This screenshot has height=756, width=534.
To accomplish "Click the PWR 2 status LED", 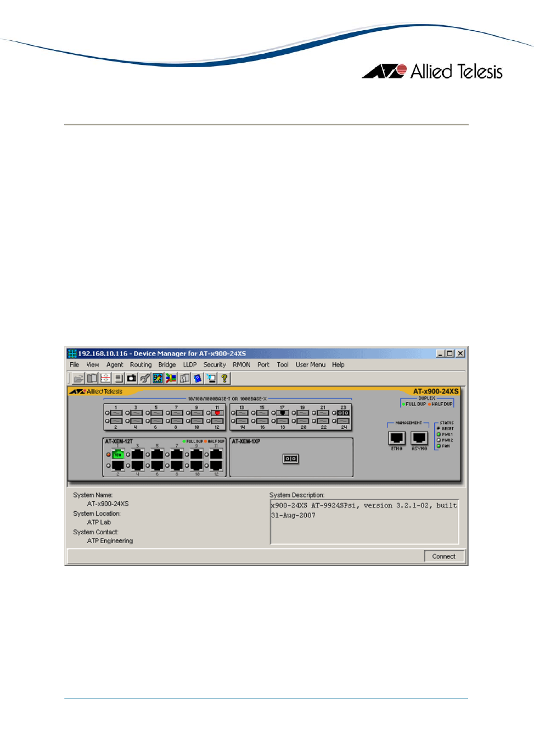I will pyautogui.click(x=439, y=440).
